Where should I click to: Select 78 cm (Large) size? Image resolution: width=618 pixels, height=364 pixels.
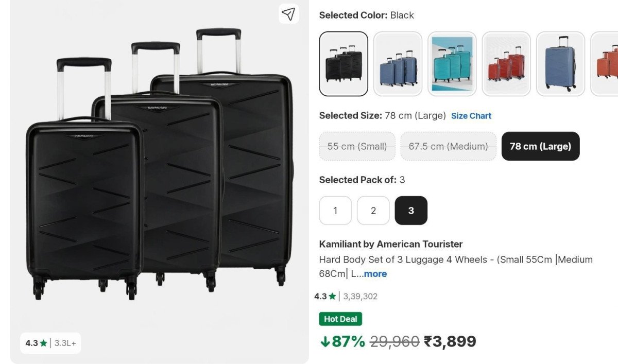click(x=540, y=146)
